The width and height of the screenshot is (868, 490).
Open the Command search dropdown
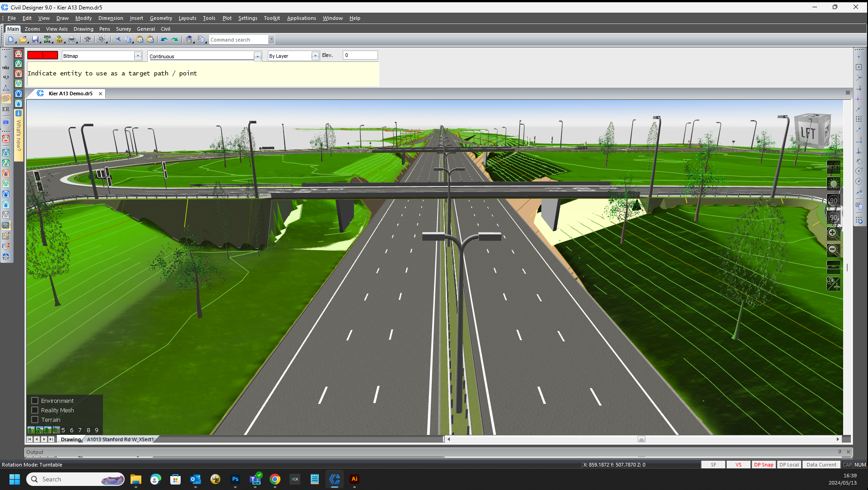(x=271, y=39)
